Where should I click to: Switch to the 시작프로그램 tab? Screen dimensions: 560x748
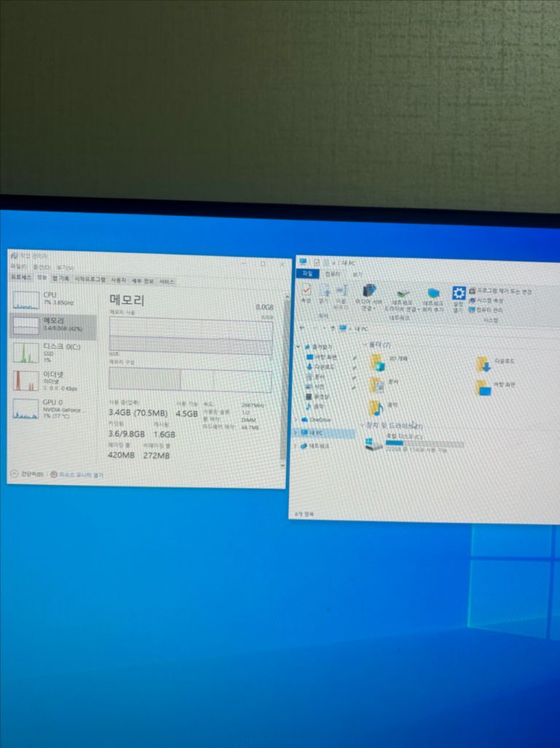(x=90, y=279)
